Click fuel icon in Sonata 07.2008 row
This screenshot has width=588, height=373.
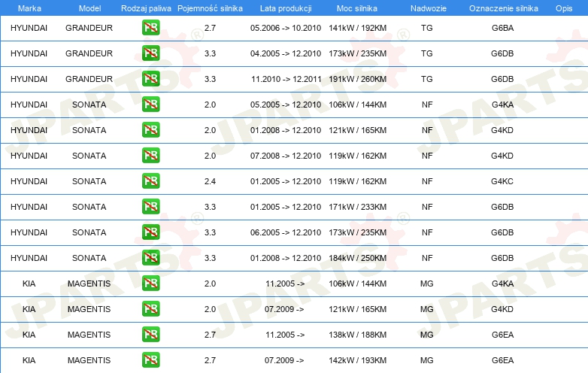point(150,156)
